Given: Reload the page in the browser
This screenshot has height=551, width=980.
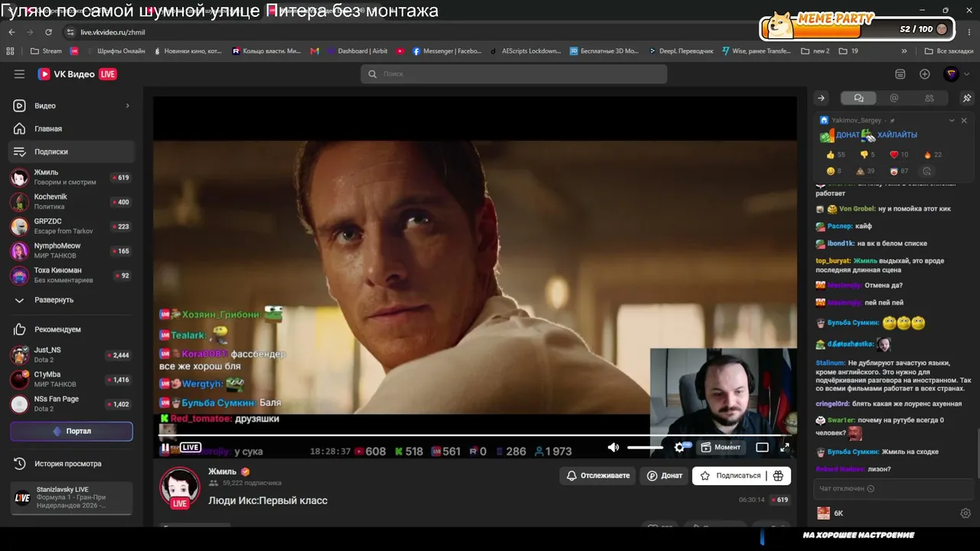Looking at the screenshot, I should (x=48, y=32).
